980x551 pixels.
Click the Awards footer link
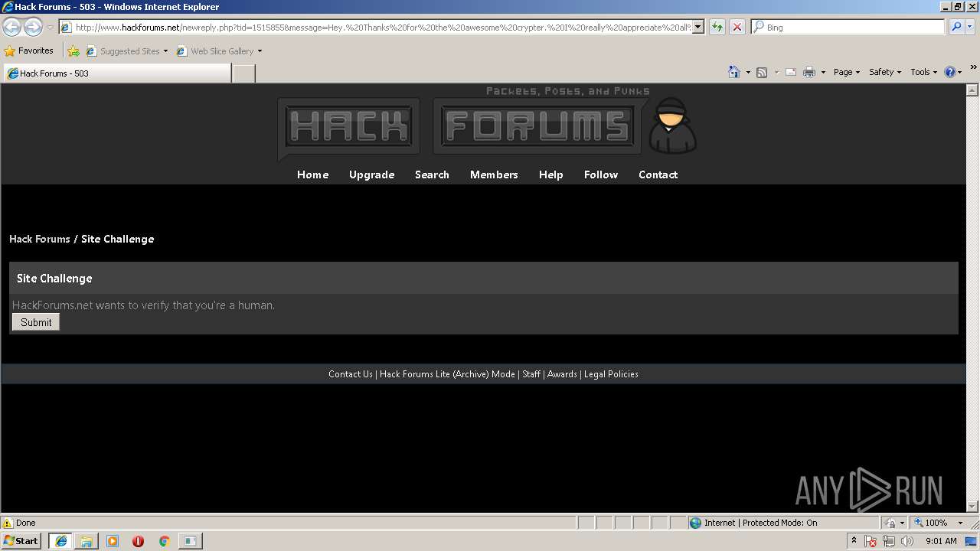coord(562,374)
